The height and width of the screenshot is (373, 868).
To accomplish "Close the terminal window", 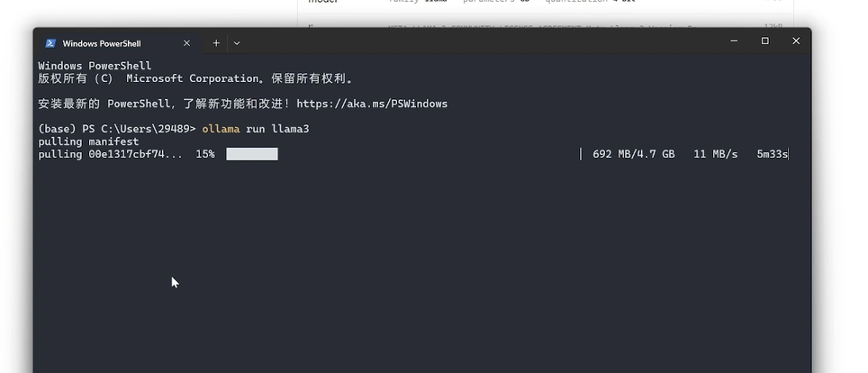I will 795,41.
